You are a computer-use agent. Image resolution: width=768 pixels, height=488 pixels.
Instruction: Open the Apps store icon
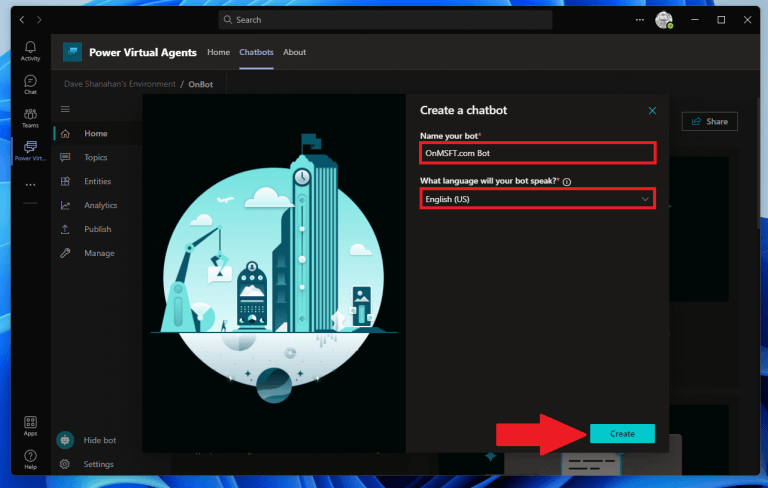click(x=30, y=426)
